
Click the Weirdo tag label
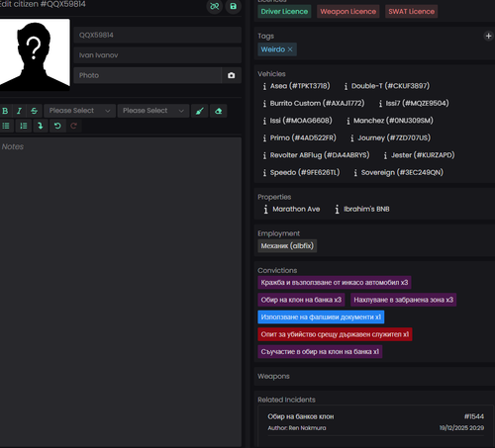pos(273,49)
